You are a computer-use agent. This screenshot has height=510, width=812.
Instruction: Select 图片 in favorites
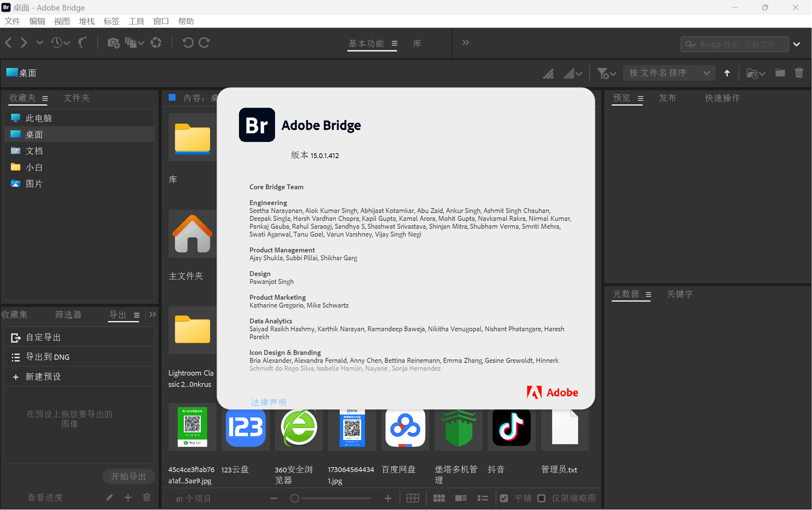coord(80,184)
